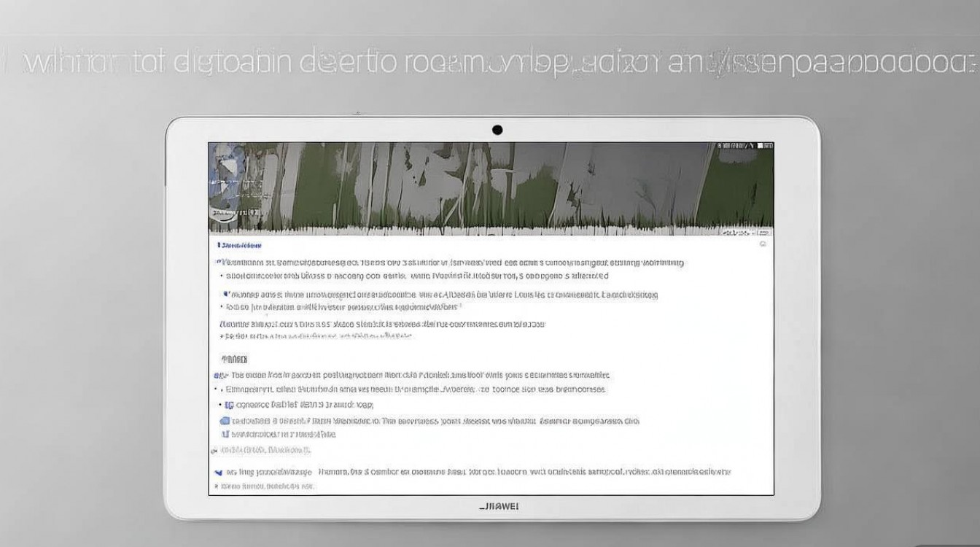Screen dimensions: 980x547
Task: Click the blue dot icon on third line
Action: pyautogui.click(x=225, y=295)
